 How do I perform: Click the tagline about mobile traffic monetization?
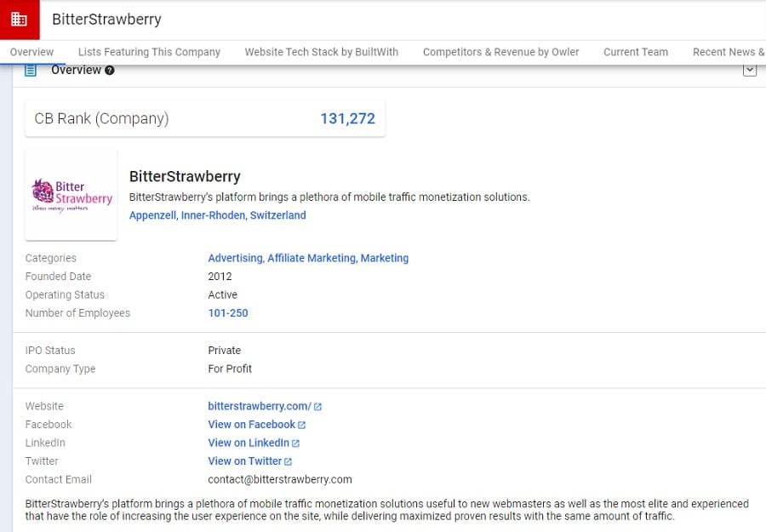(x=329, y=197)
